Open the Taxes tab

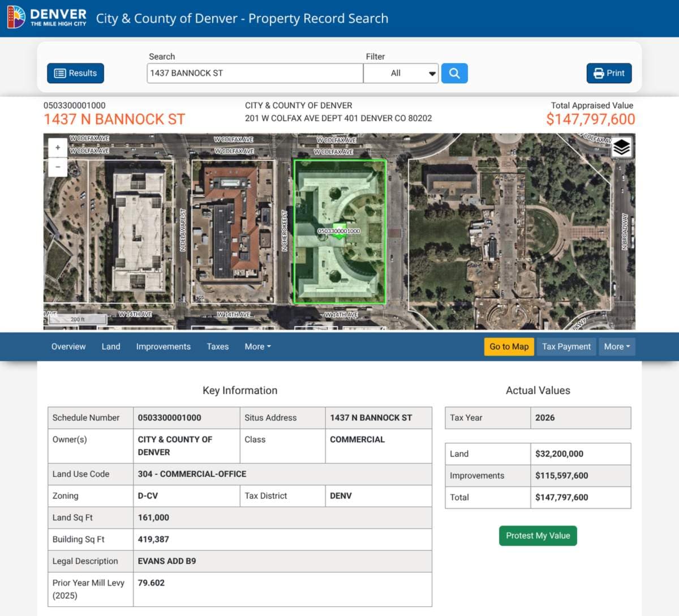218,346
